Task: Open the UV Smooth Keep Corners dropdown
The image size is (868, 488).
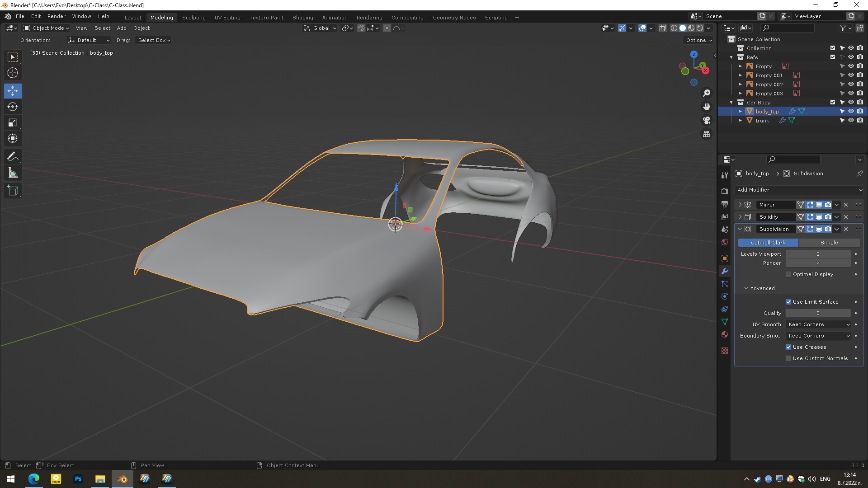Action: (819, 324)
